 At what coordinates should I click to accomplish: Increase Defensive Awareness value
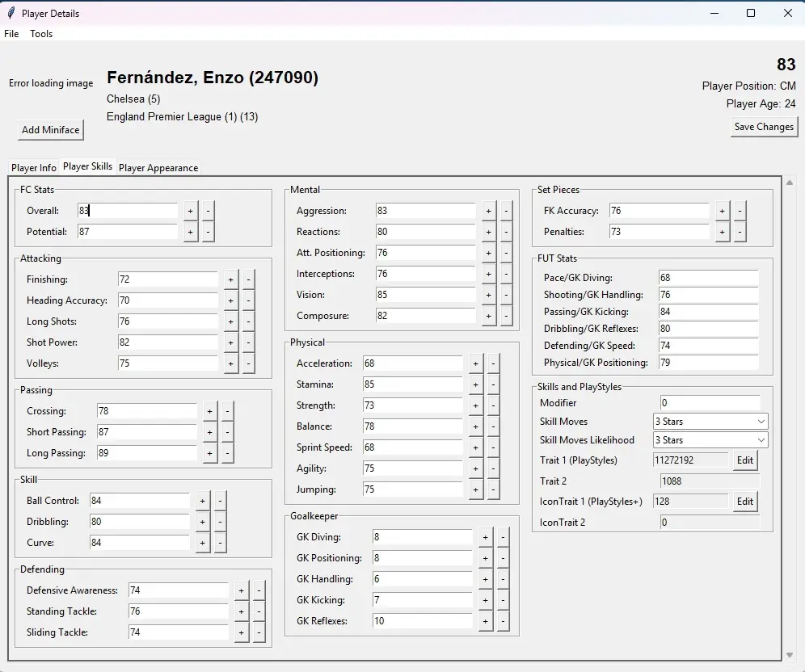(x=241, y=590)
